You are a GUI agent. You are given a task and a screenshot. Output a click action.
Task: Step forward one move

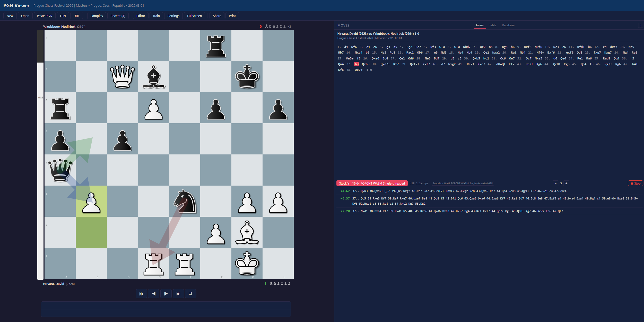pyautogui.click(x=166, y=294)
